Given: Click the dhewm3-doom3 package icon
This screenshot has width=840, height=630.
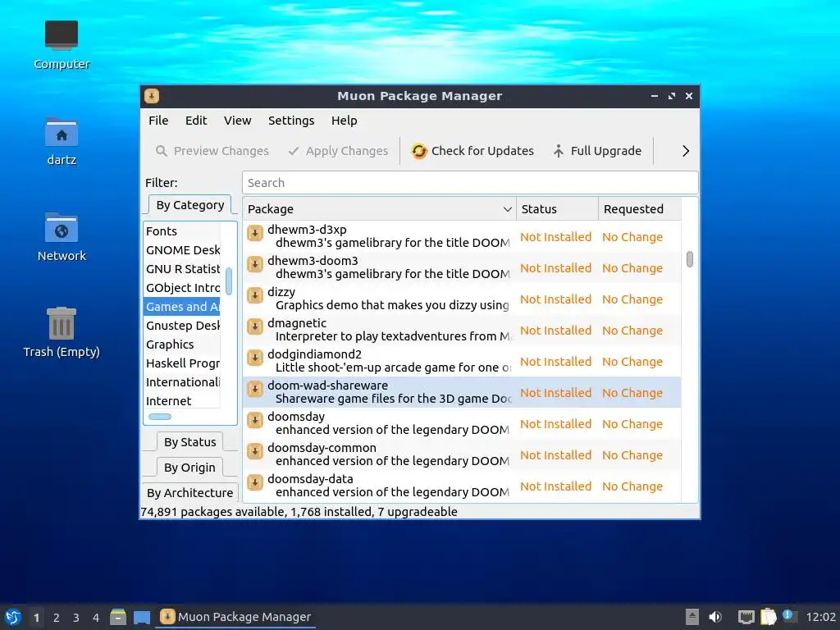Looking at the screenshot, I should click(255, 265).
